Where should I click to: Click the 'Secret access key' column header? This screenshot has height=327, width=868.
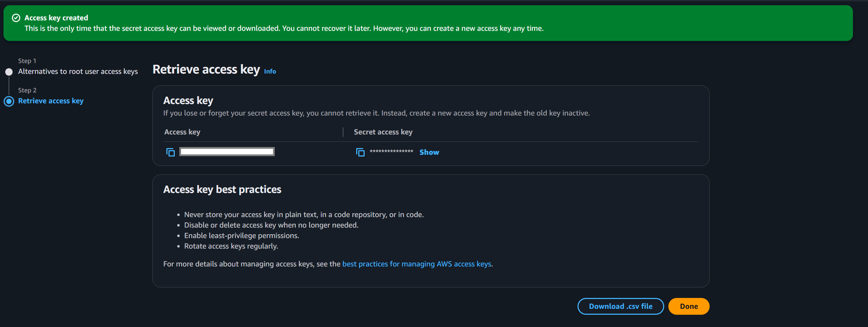383,132
